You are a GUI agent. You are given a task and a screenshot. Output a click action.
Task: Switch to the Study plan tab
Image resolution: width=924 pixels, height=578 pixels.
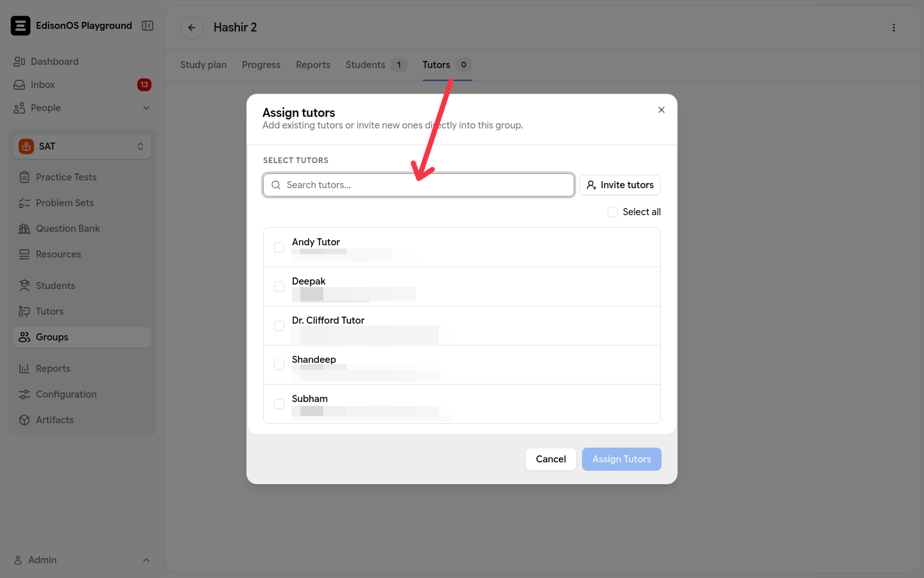pos(203,65)
